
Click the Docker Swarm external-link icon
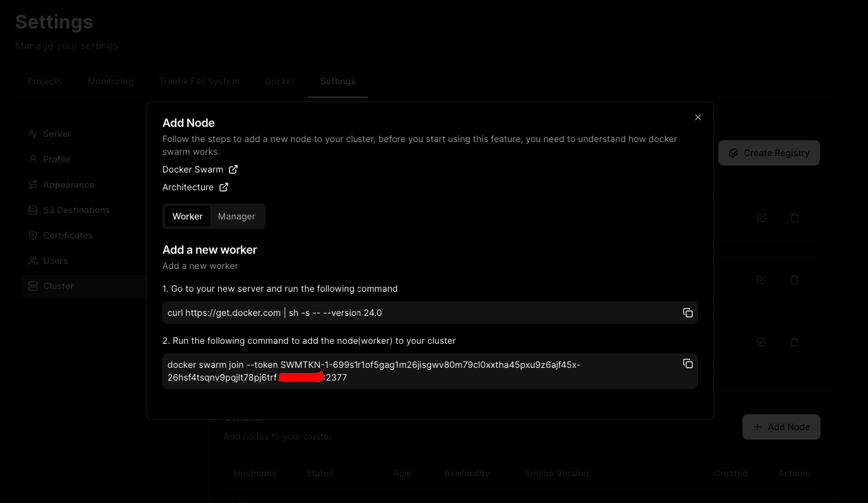point(233,169)
